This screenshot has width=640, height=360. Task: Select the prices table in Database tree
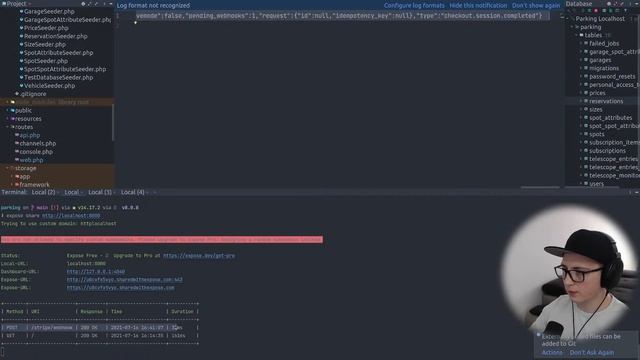597,93
